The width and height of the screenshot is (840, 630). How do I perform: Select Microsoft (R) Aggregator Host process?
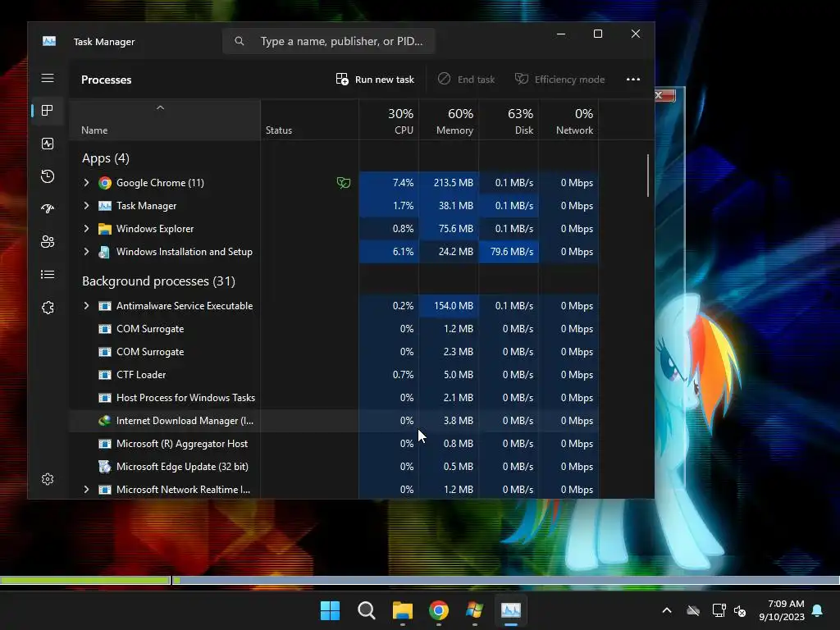334,444
